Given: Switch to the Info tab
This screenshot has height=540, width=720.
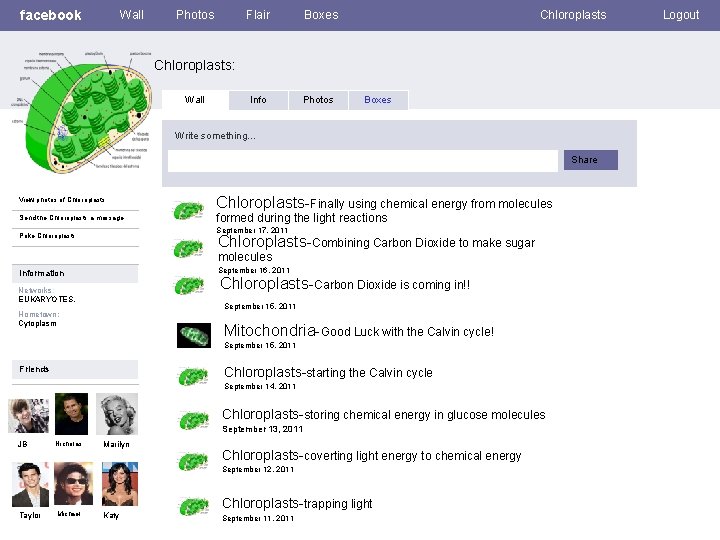Looking at the screenshot, I should pyautogui.click(x=259, y=100).
